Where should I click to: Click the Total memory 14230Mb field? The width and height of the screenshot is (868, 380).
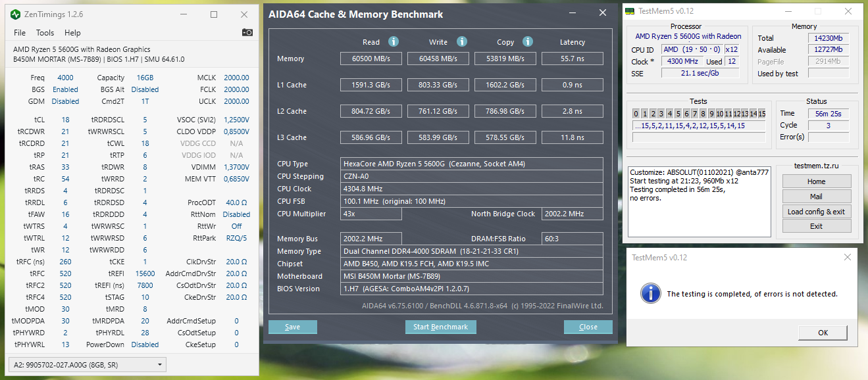point(828,38)
